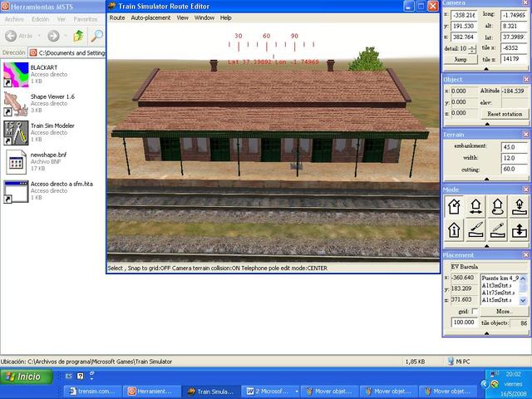Click the Explorer Up folder icon

tap(77, 36)
